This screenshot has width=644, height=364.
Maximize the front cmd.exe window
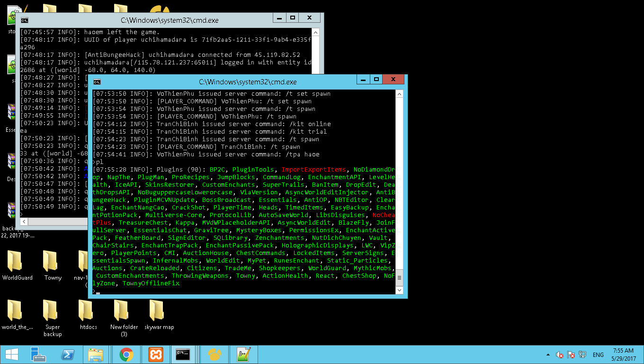coord(376,79)
